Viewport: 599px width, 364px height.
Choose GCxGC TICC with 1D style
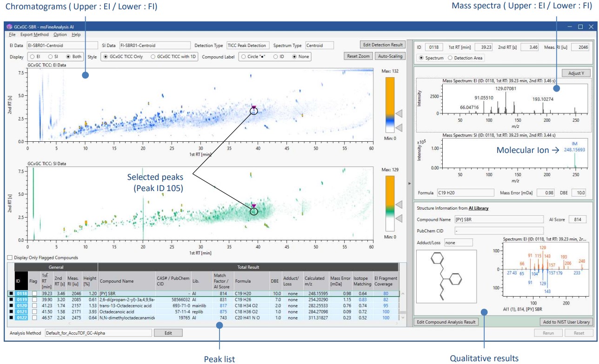tap(154, 56)
